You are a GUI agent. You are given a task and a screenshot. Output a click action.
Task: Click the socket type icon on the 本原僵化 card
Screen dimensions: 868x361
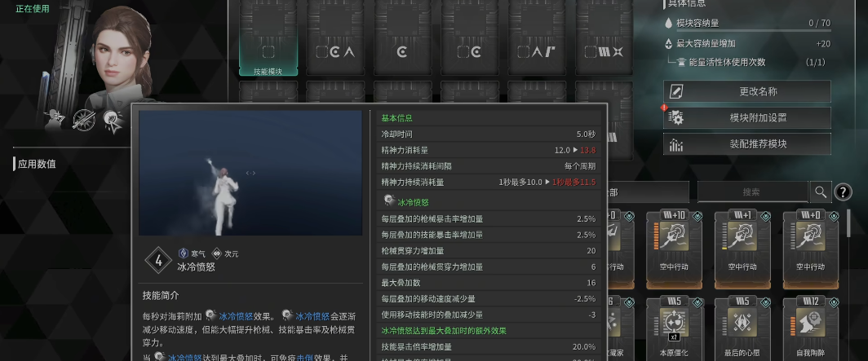click(x=697, y=302)
